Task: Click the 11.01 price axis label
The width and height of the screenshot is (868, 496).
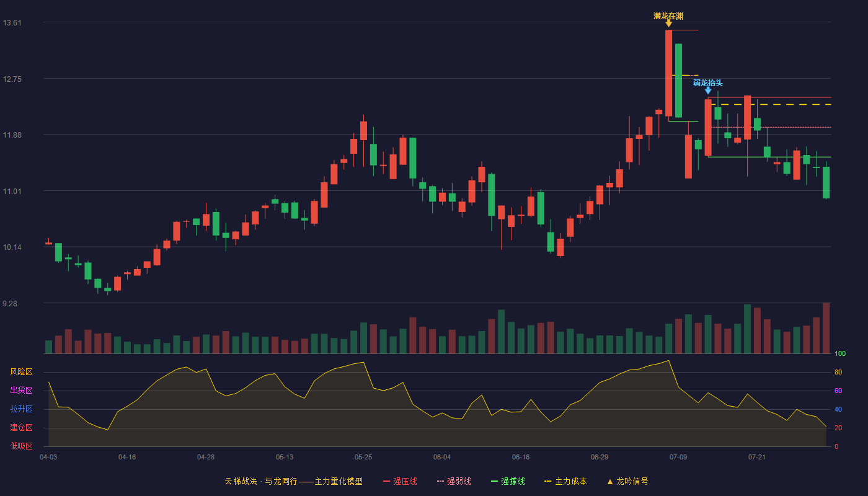Action: point(12,191)
